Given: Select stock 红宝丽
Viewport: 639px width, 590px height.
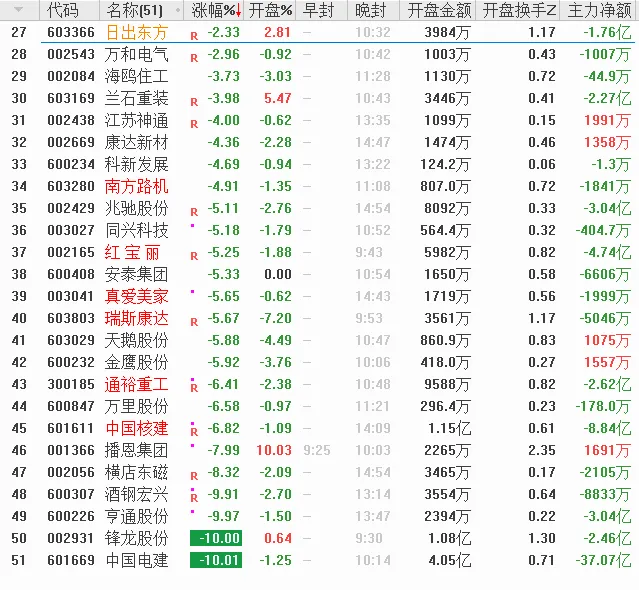Looking at the screenshot, I should [x=132, y=252].
